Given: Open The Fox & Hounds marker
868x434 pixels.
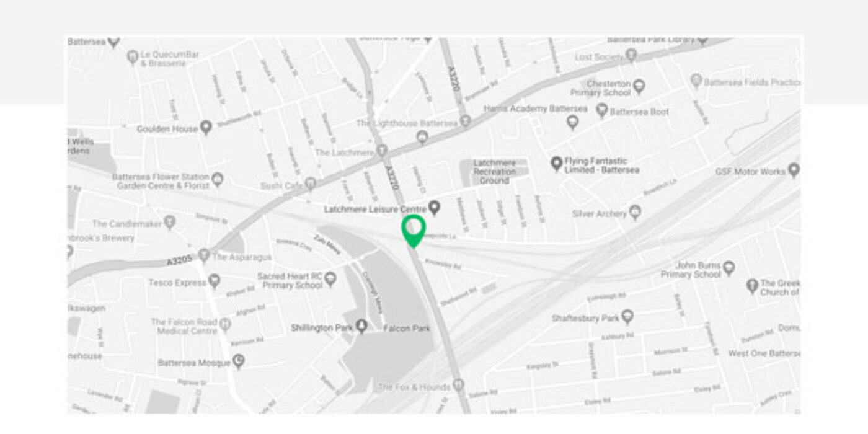Looking at the screenshot, I should point(459,386).
